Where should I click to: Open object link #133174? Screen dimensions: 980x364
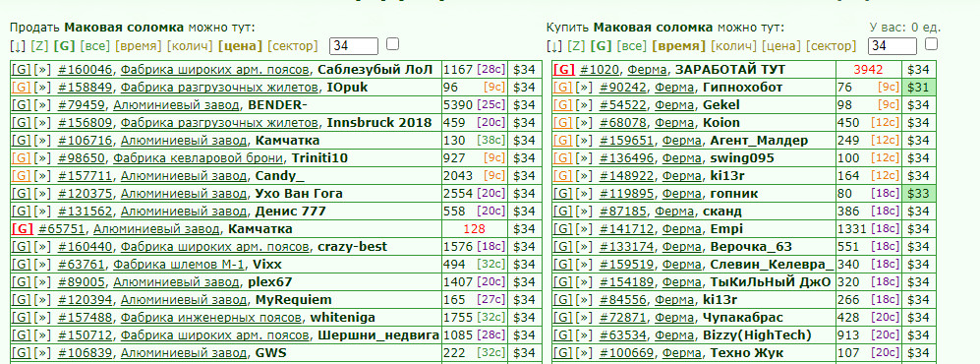(x=627, y=246)
